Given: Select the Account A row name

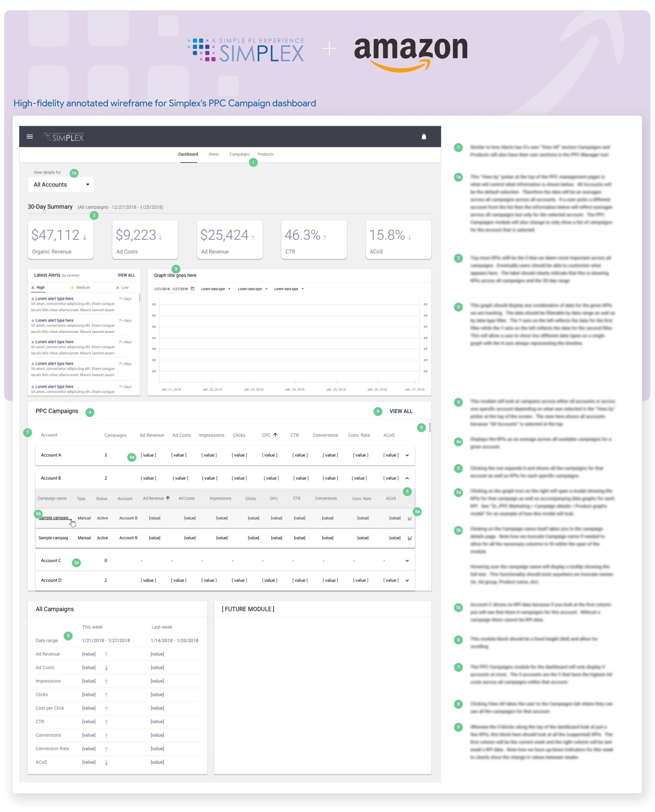Looking at the screenshot, I should (x=51, y=455).
